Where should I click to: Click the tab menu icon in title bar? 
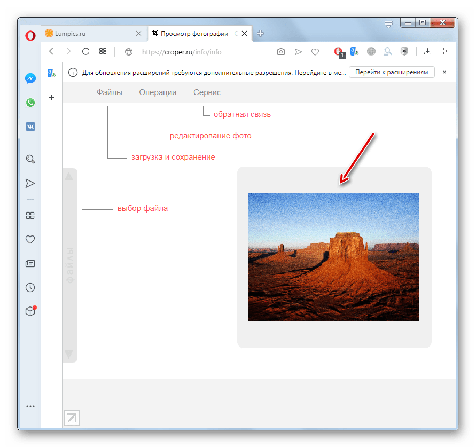[x=388, y=24]
